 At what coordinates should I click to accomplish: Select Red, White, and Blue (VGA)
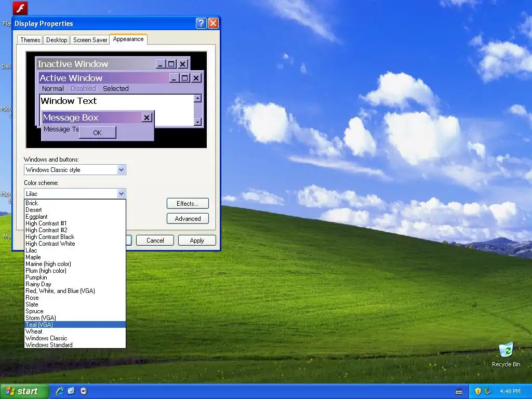click(75, 291)
